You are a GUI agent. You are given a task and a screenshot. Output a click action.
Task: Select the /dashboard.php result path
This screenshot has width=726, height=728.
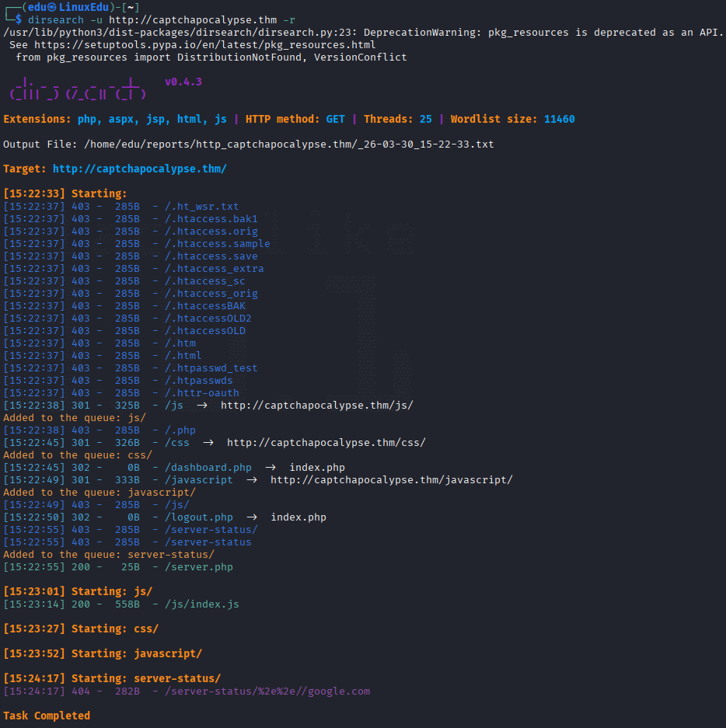click(208, 468)
